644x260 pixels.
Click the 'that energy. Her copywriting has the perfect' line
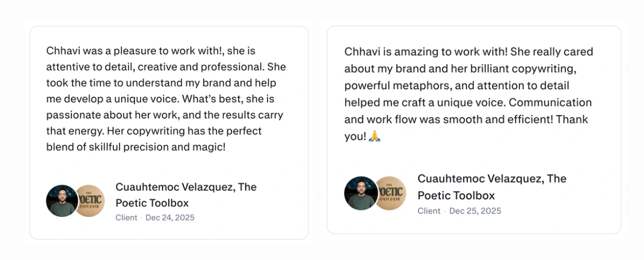point(160,131)
